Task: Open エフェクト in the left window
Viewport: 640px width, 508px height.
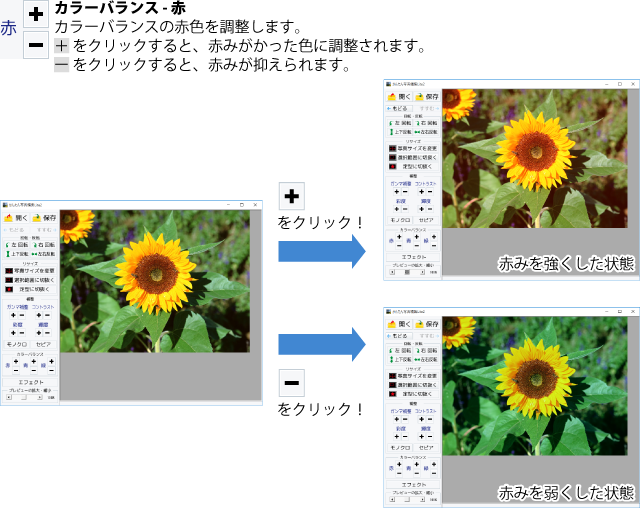Action: [x=30, y=381]
